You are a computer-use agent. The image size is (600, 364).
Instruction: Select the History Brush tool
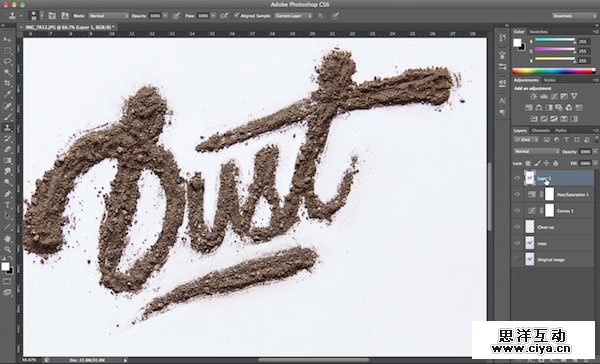pos(7,139)
